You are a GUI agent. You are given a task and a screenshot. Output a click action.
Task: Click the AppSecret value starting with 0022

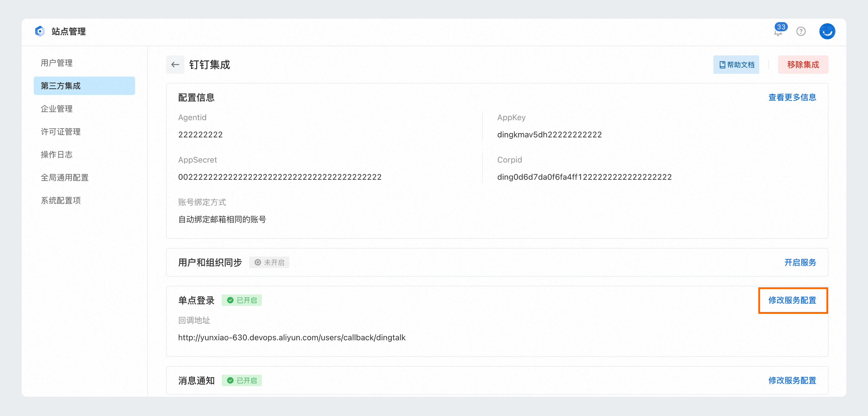(x=280, y=177)
